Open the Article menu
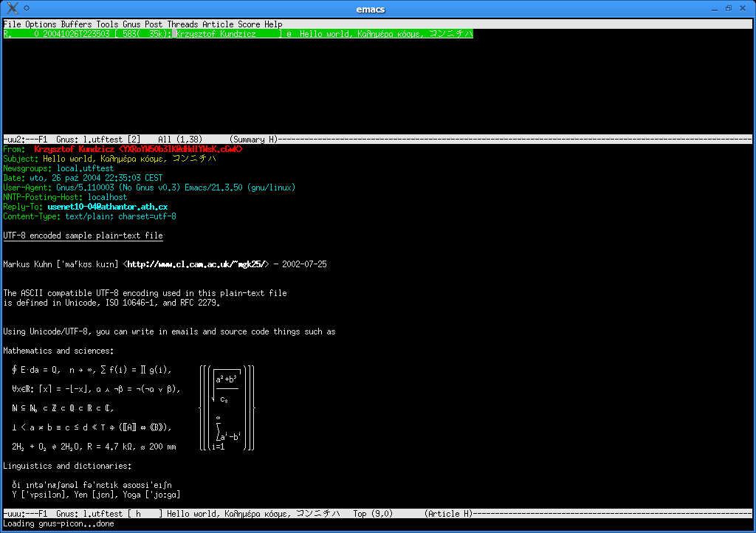Screen dimensions: 756x533 (x=218, y=24)
